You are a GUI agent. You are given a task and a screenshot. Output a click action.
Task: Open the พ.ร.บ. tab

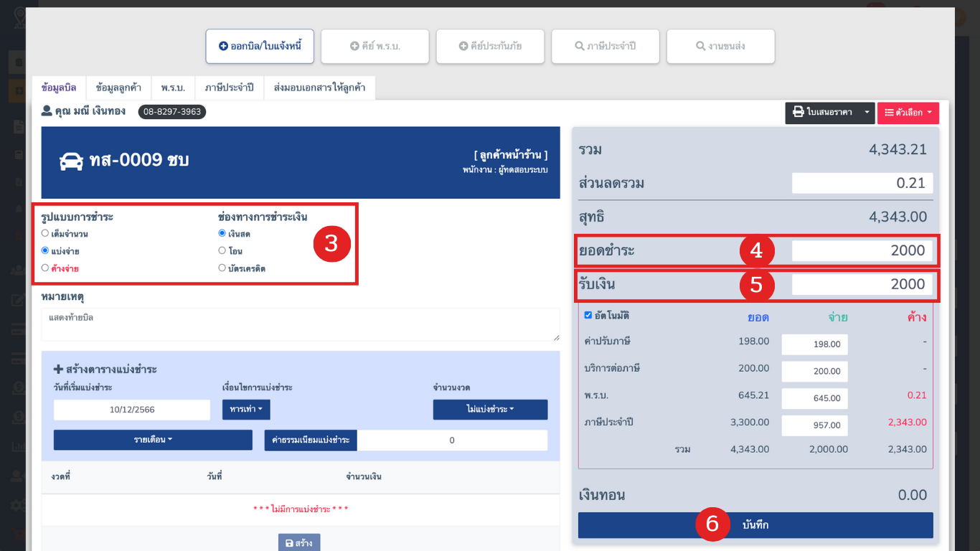[173, 88]
